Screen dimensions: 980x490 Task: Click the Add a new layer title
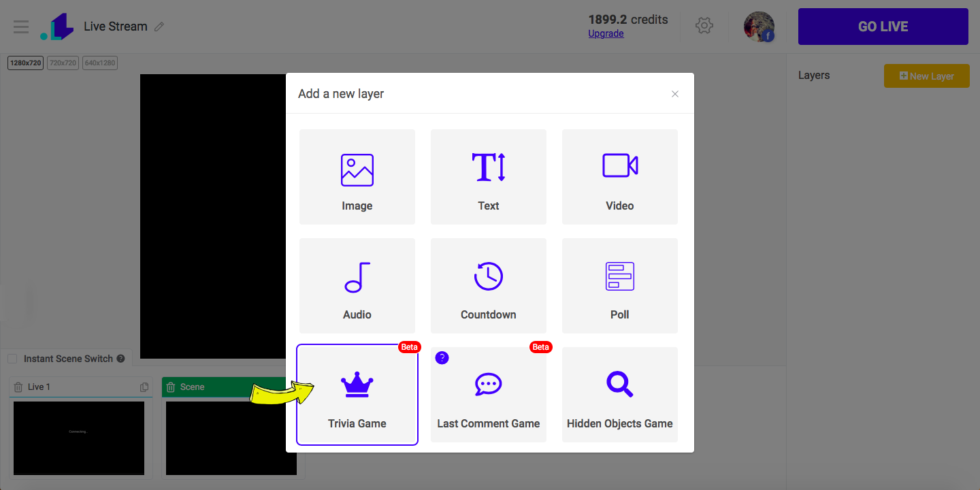point(341,94)
